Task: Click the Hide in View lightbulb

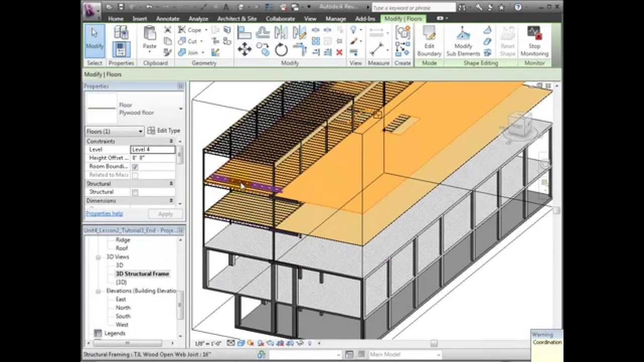Action: point(354,30)
